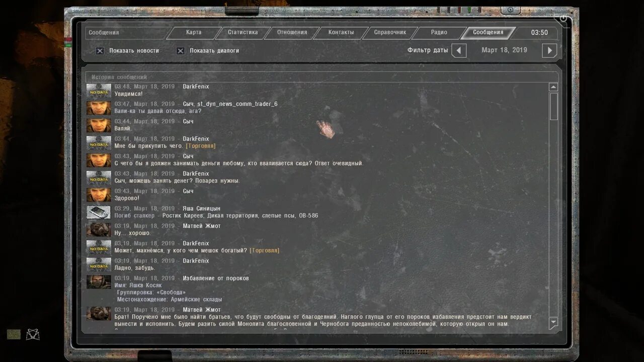This screenshot has height=362, width=644.
Task: Click "Сообщения" title in PDA top-left
Action: coord(104,33)
